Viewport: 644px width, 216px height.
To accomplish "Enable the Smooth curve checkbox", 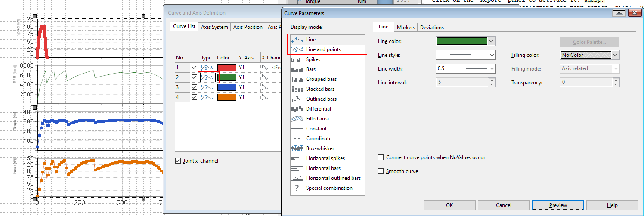I will [x=381, y=171].
